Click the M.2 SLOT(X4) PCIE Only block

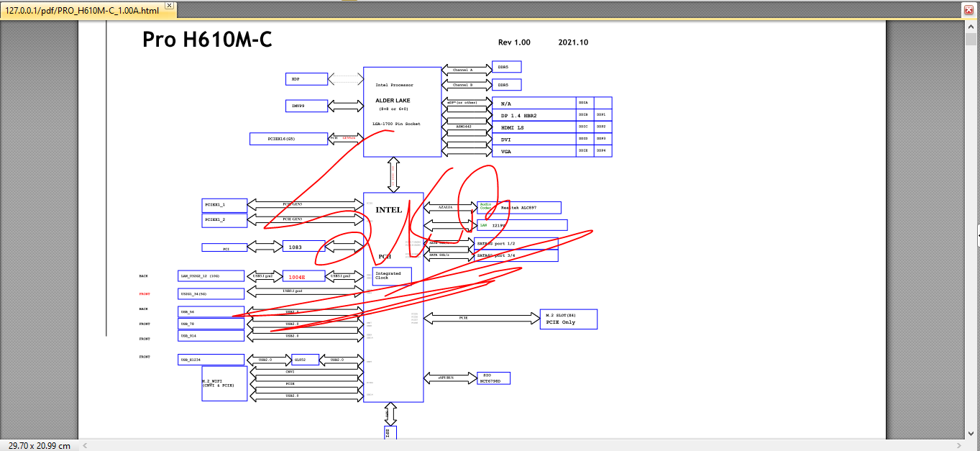569,319
